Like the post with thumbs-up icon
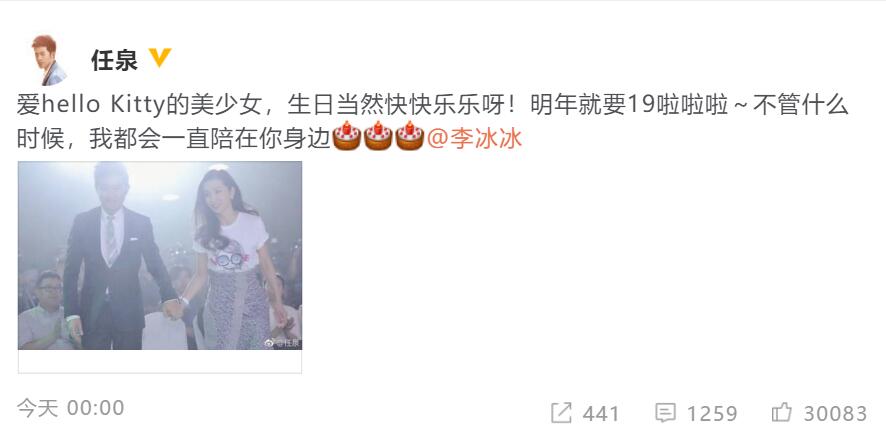886x445 pixels. coord(781,412)
